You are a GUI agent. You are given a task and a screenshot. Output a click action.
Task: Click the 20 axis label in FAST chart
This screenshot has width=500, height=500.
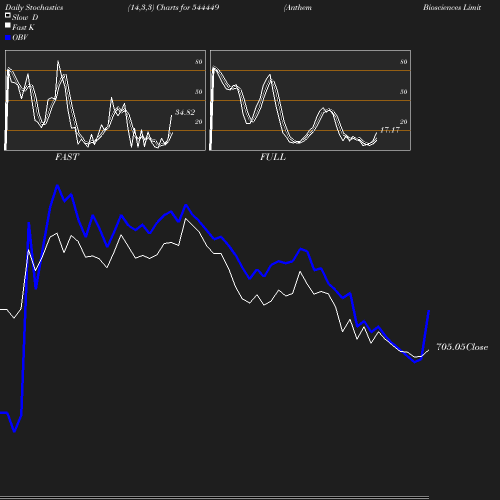click(199, 122)
